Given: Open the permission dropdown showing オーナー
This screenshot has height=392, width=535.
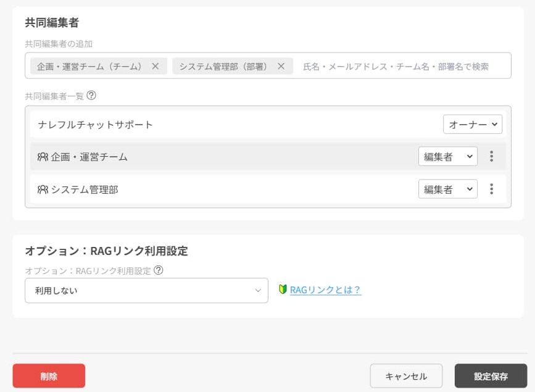Looking at the screenshot, I should 473,124.
